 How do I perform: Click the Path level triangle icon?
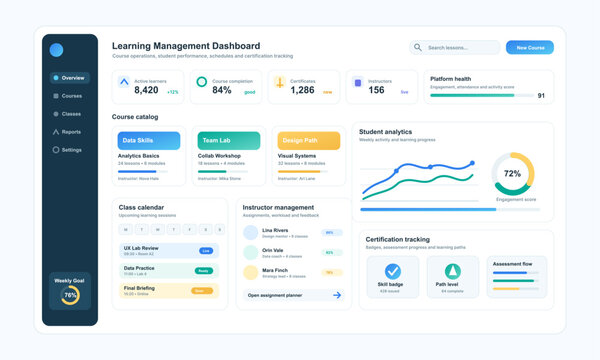coord(453,271)
